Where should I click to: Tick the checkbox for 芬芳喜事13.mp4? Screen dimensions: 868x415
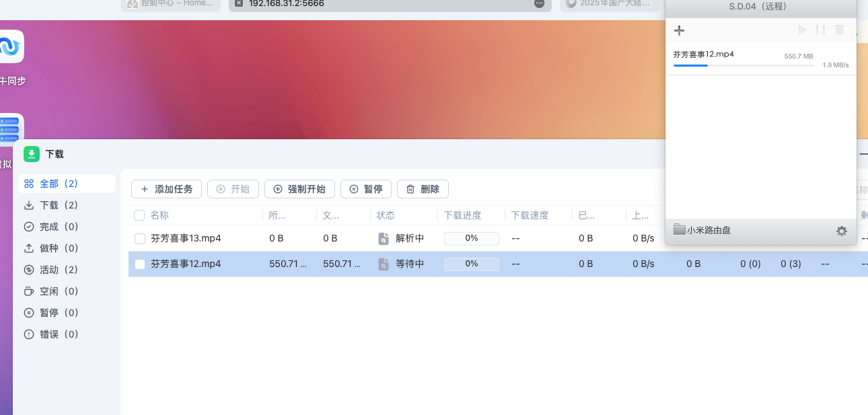point(140,238)
